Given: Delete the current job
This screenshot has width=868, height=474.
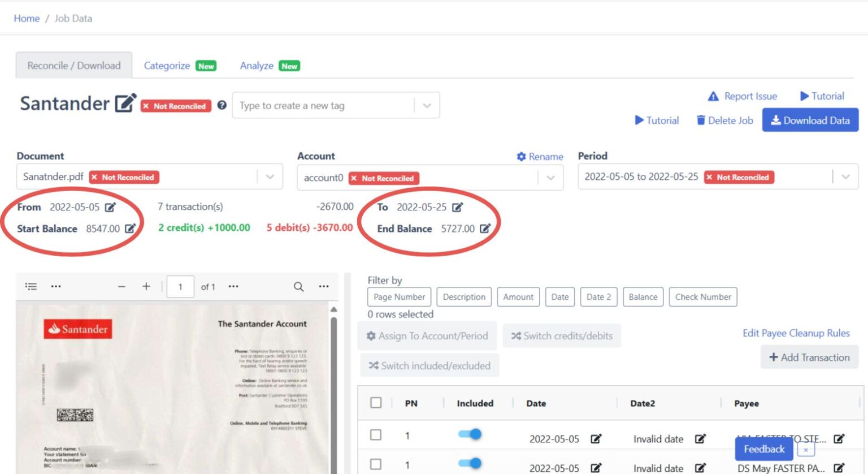Looking at the screenshot, I should pos(724,120).
